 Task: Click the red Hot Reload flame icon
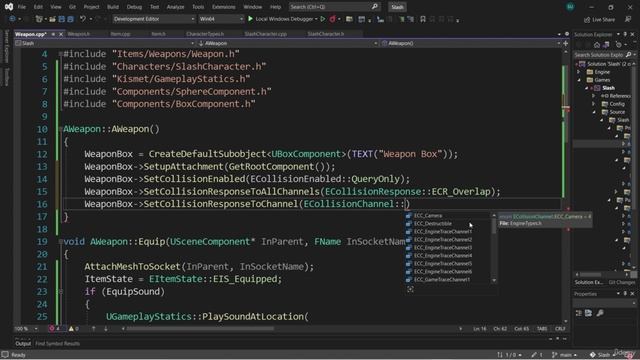[x=333, y=19]
